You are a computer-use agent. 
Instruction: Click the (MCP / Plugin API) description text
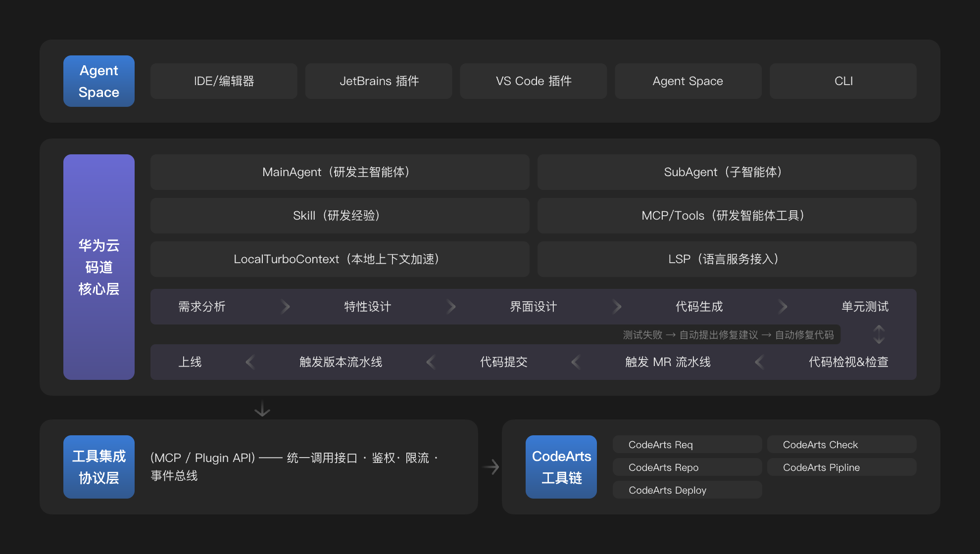coord(295,467)
